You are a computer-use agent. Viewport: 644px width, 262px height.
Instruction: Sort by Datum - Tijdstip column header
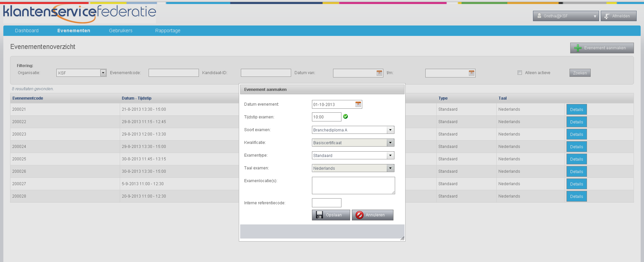137,98
